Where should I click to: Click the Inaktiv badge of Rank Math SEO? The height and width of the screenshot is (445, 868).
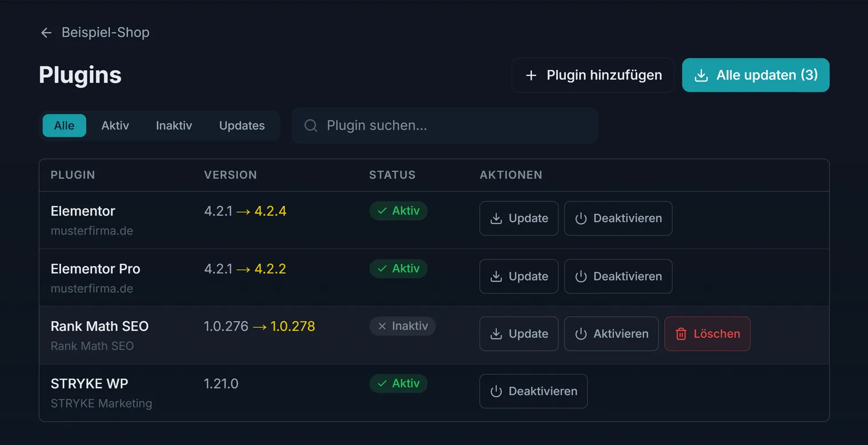click(403, 326)
